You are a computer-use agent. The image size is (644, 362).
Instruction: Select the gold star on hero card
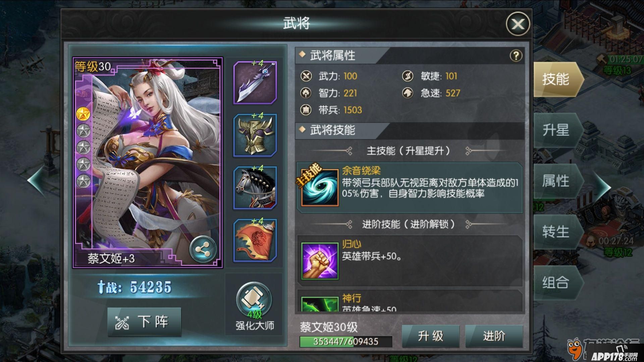[x=83, y=114]
